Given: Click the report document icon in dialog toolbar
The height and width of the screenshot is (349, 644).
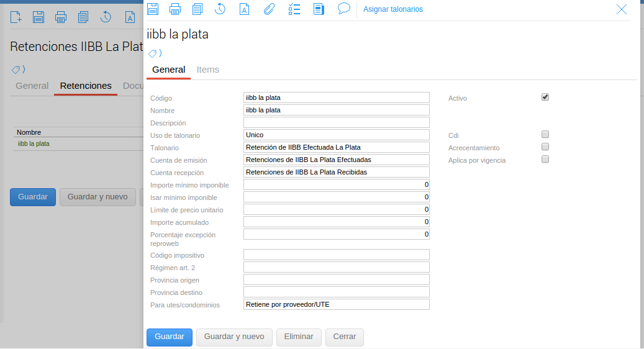Looking at the screenshot, I should 319,9.
